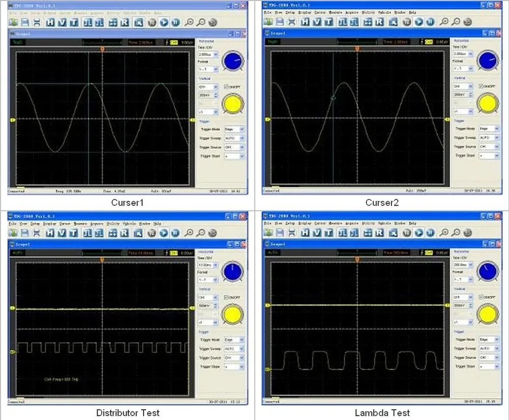Viewport: 509px width, 420px height.
Task: Click the open file icon in Lambda Test window
Action: point(268,232)
